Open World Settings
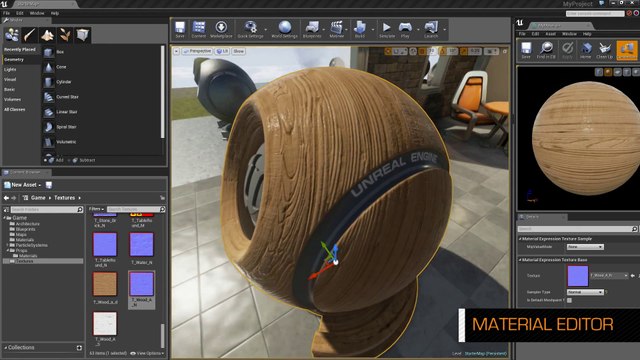This screenshot has width=640, height=360. click(284, 29)
